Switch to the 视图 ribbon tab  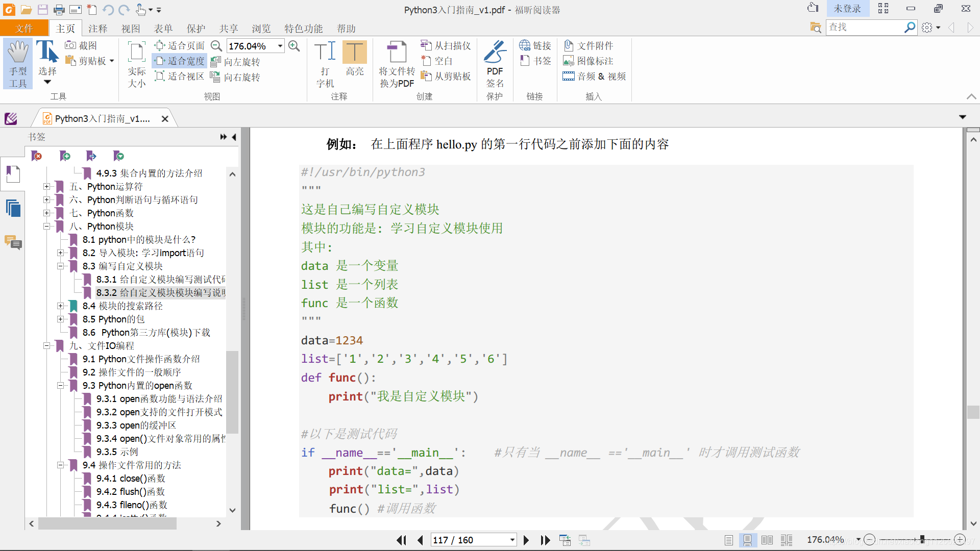pyautogui.click(x=131, y=28)
